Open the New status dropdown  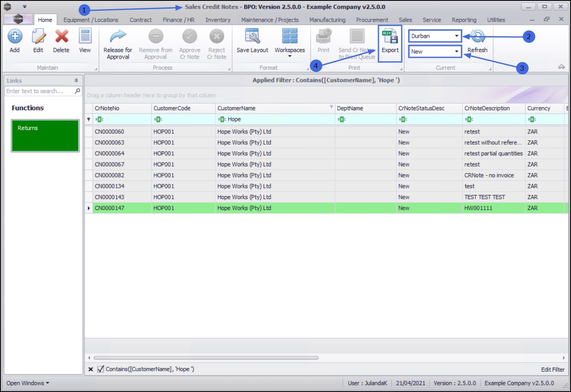(x=457, y=52)
